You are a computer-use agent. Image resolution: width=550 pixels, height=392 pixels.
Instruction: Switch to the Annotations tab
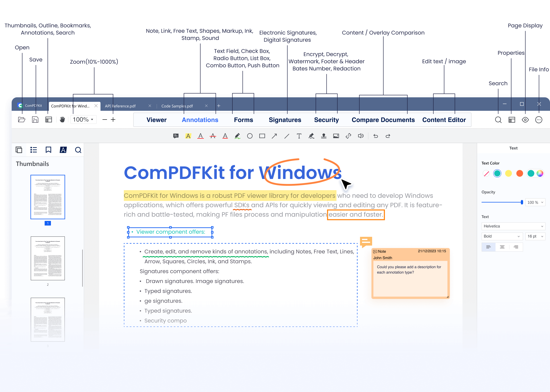point(200,120)
